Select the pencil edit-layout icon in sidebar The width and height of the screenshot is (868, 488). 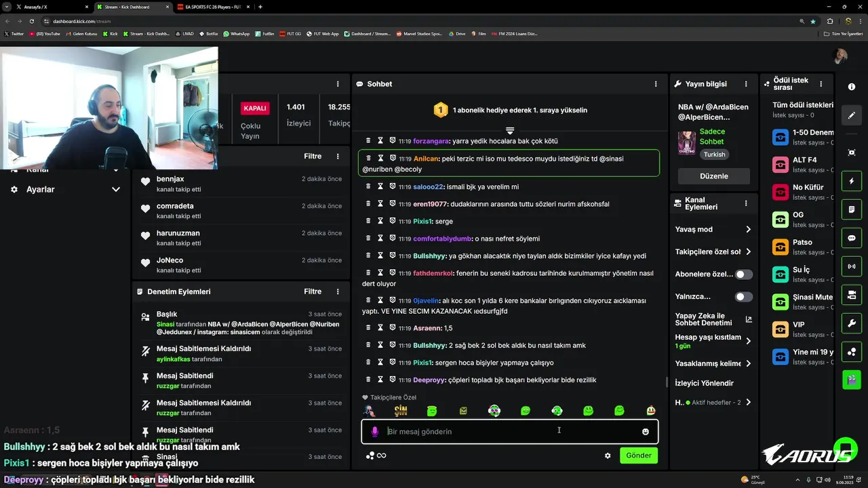click(852, 115)
